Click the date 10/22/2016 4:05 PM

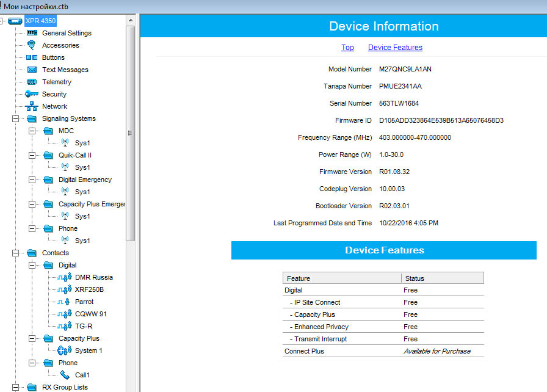coord(409,223)
